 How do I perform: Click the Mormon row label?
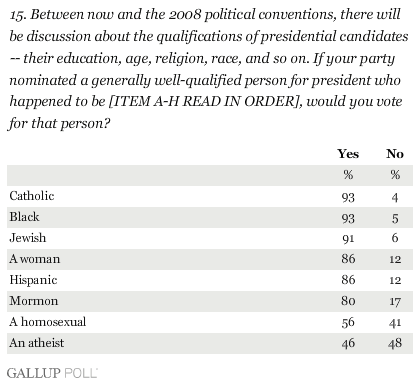[34, 301]
